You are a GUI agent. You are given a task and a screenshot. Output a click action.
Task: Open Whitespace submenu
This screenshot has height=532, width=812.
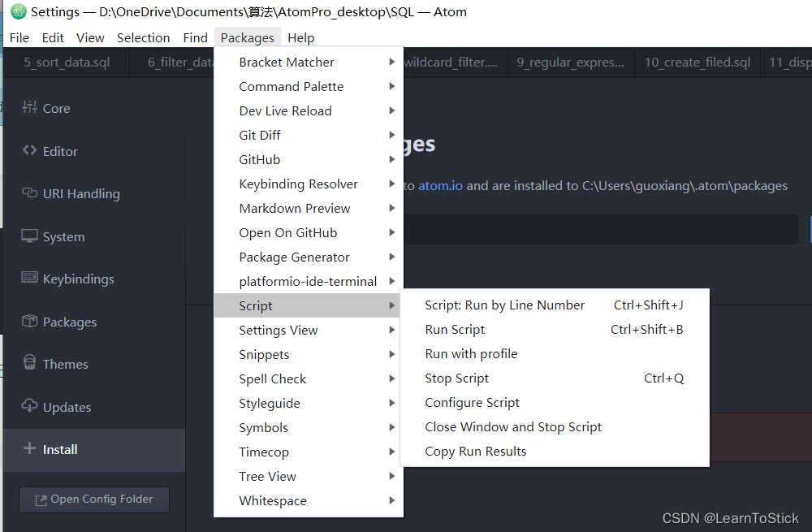point(308,500)
